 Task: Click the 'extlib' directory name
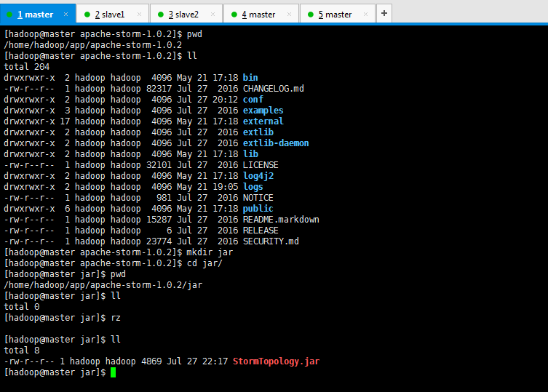(258, 132)
